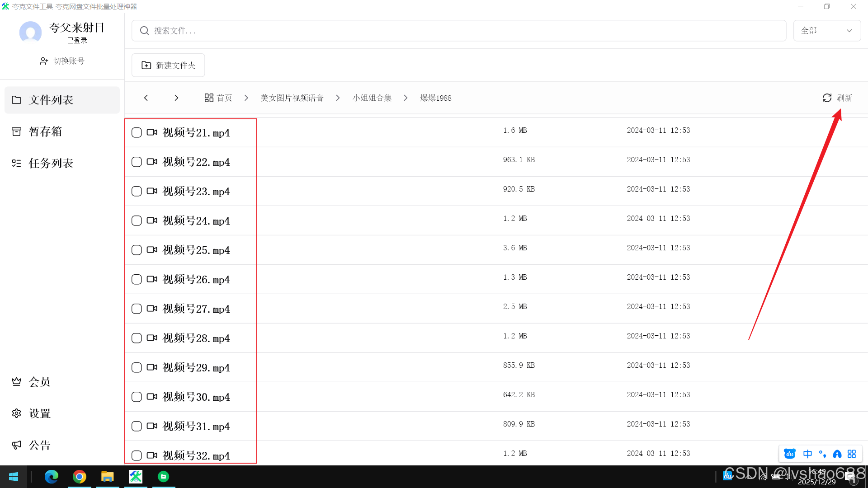Tick the checkbox next to 视频号30.mp4
Image resolution: width=868 pixels, height=488 pixels.
137,397
